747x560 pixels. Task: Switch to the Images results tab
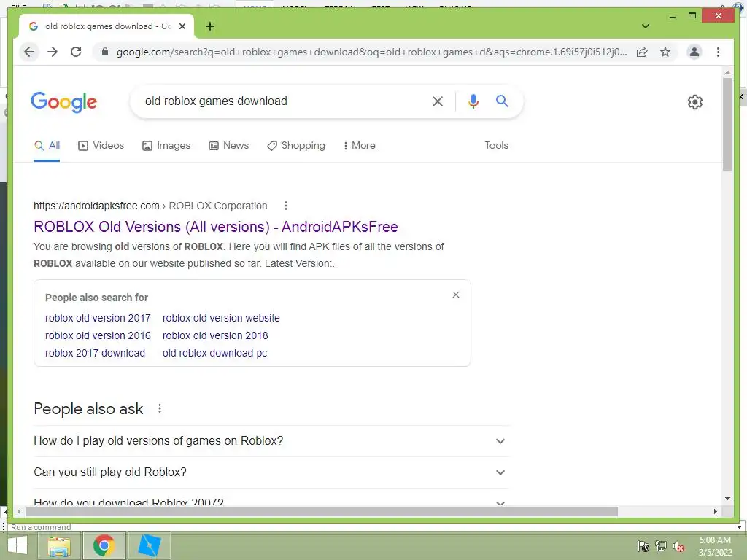166,146
